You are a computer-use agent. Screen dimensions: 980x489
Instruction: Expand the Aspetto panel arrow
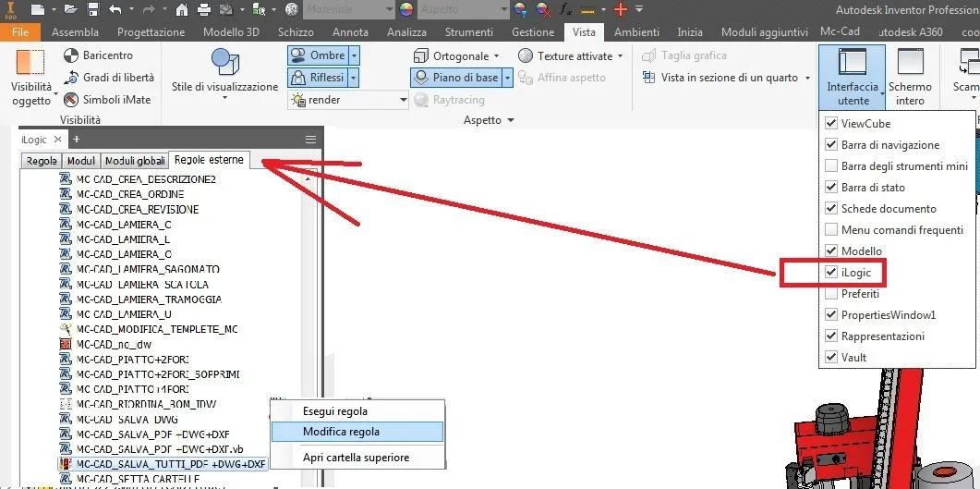(x=511, y=120)
